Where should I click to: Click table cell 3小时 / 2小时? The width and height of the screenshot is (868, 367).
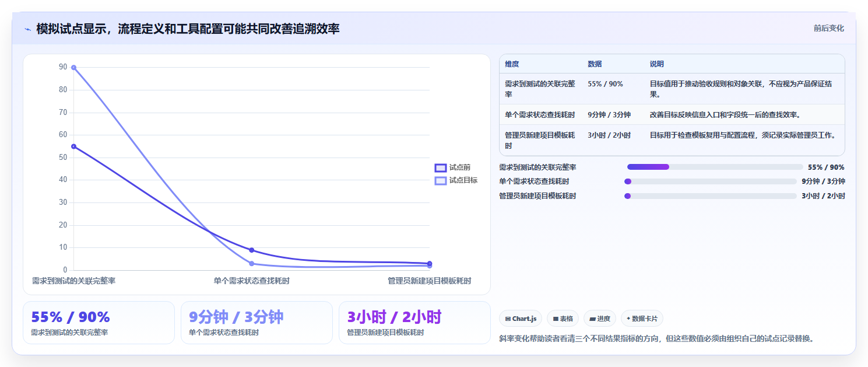(609, 135)
